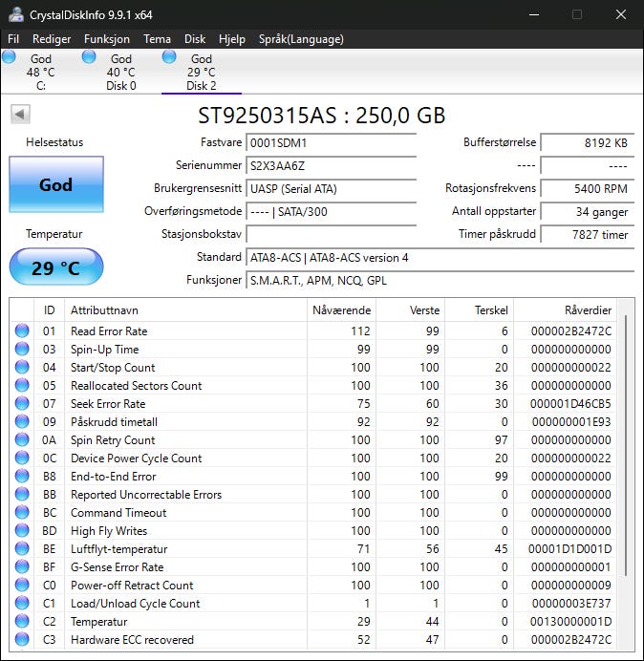The image size is (644, 661).
Task: Click the Attributtnavn column header
Action: tap(185, 310)
